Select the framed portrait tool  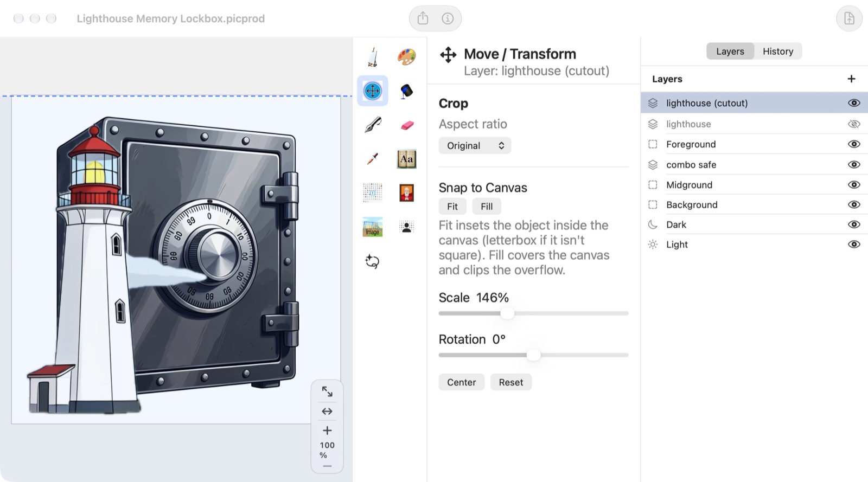(x=406, y=192)
